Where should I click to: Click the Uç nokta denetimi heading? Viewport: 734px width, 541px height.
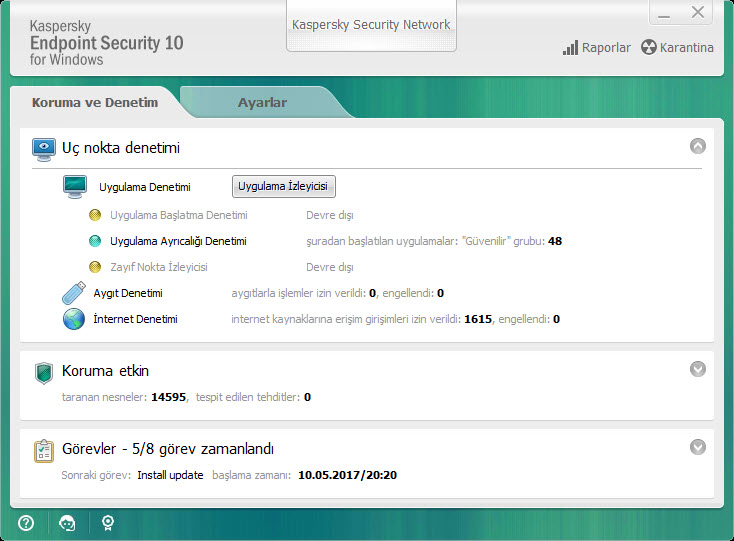121,148
